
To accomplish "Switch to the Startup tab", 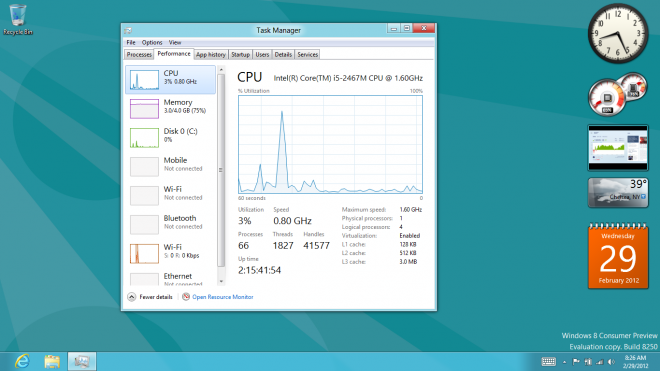I will tap(240, 55).
